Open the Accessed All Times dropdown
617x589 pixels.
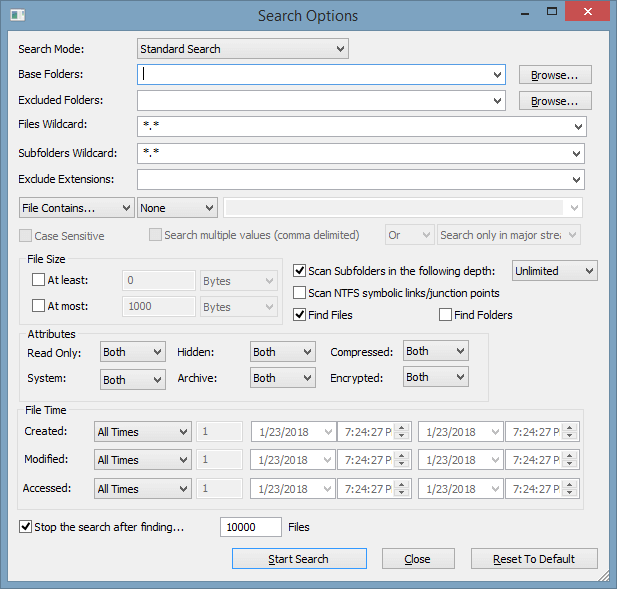point(142,489)
